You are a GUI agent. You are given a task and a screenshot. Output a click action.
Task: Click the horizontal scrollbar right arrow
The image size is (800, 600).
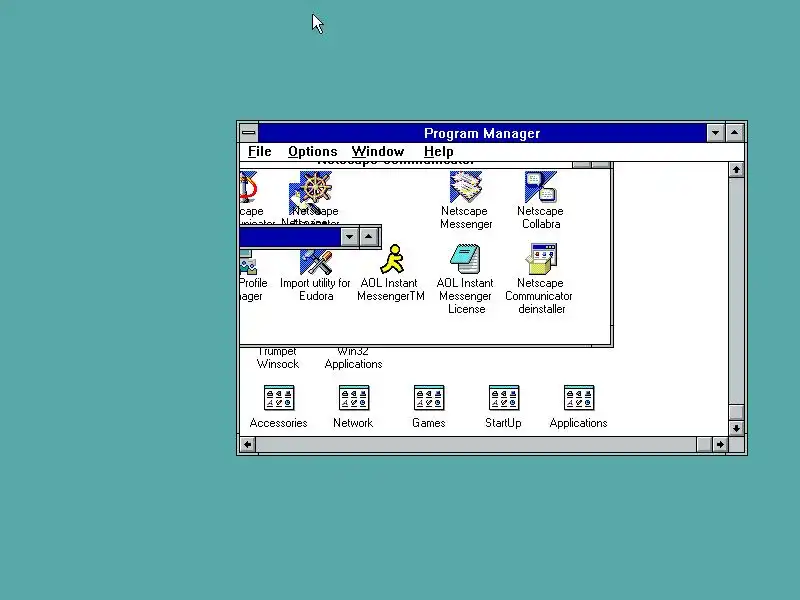720,444
